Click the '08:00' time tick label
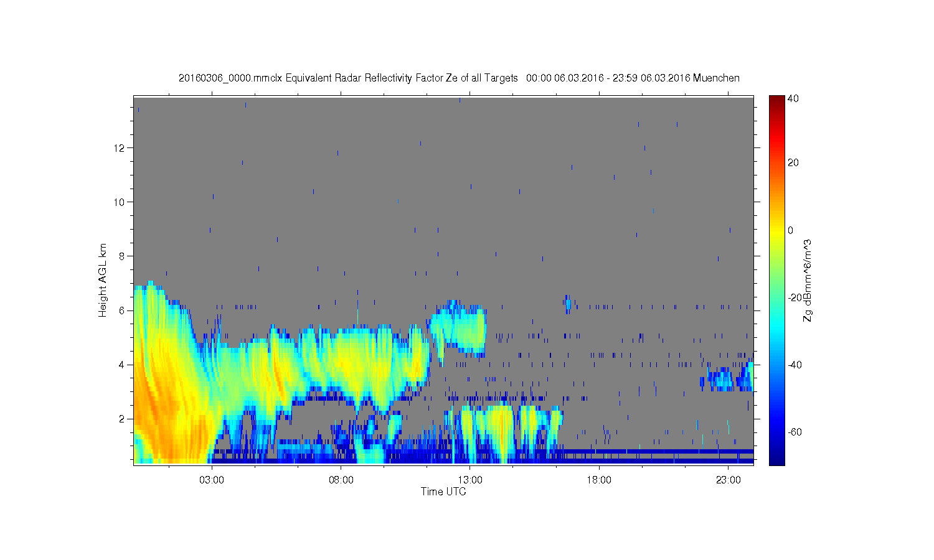The width and height of the screenshot is (934, 560). [341, 480]
